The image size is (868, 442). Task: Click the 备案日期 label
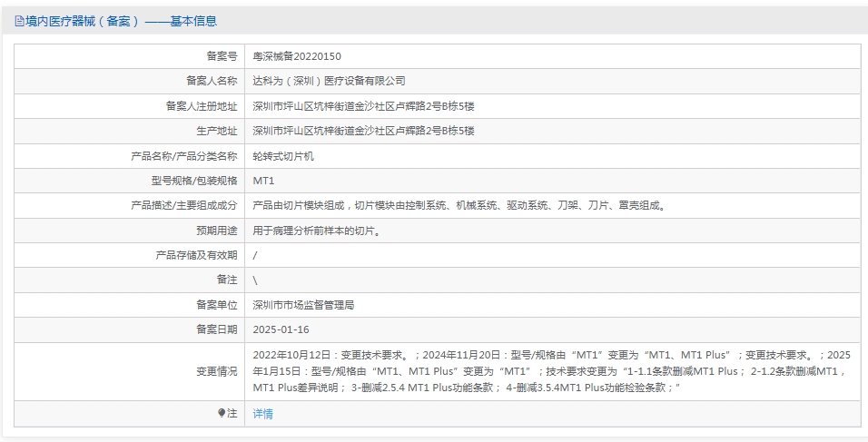(x=216, y=329)
